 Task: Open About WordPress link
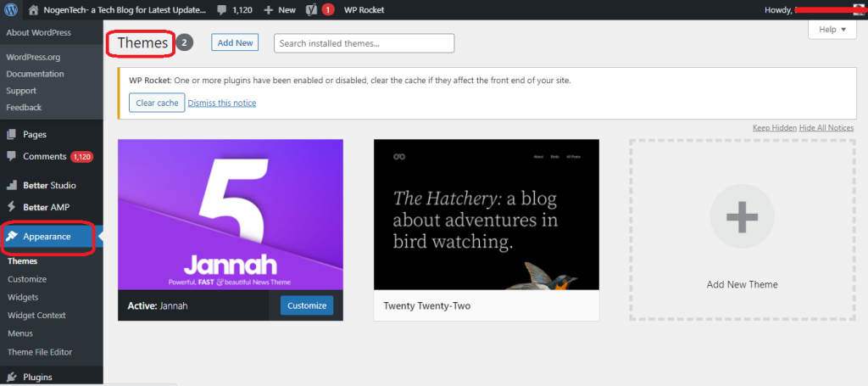[x=39, y=33]
